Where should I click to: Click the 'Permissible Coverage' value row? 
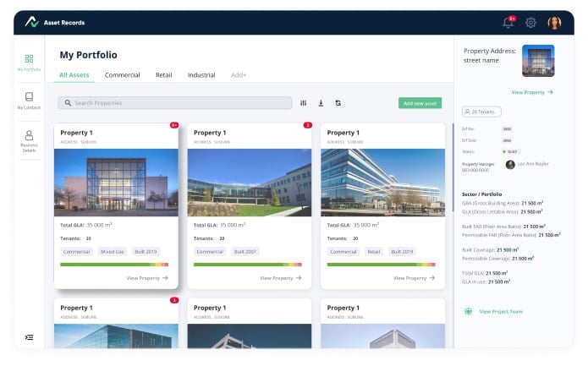pos(498,258)
